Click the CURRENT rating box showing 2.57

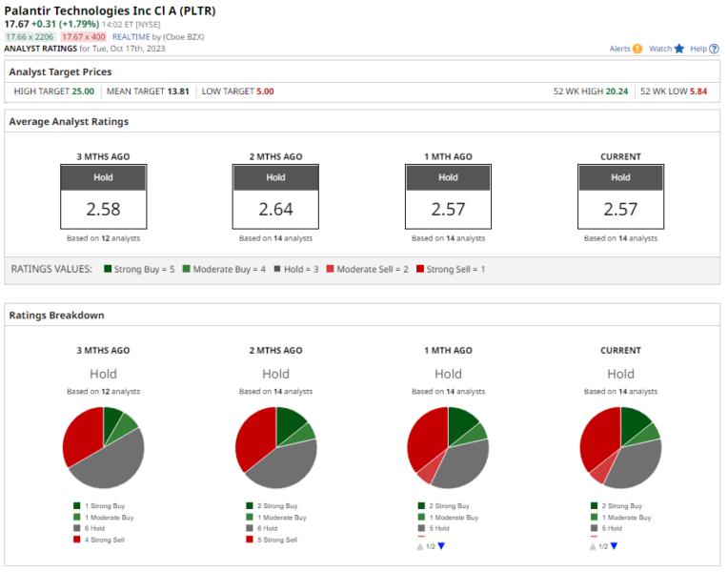[620, 196]
